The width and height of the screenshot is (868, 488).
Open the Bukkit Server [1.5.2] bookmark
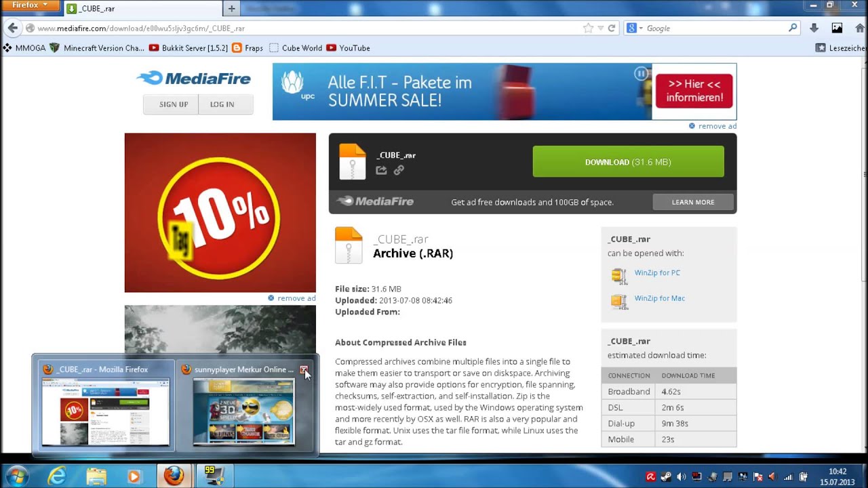point(189,48)
